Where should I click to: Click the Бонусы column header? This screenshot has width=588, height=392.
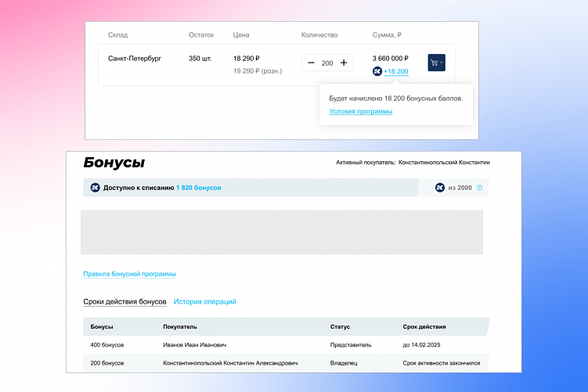pyautogui.click(x=102, y=327)
